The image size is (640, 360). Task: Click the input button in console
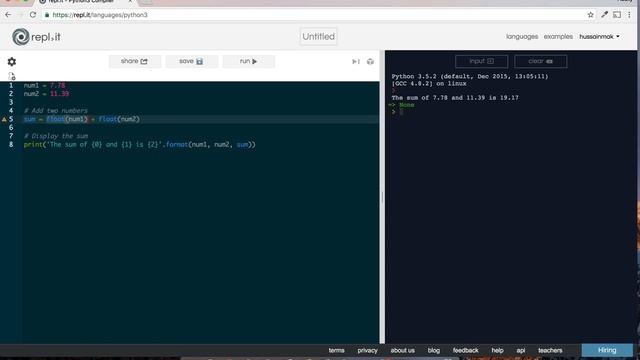coord(482,61)
